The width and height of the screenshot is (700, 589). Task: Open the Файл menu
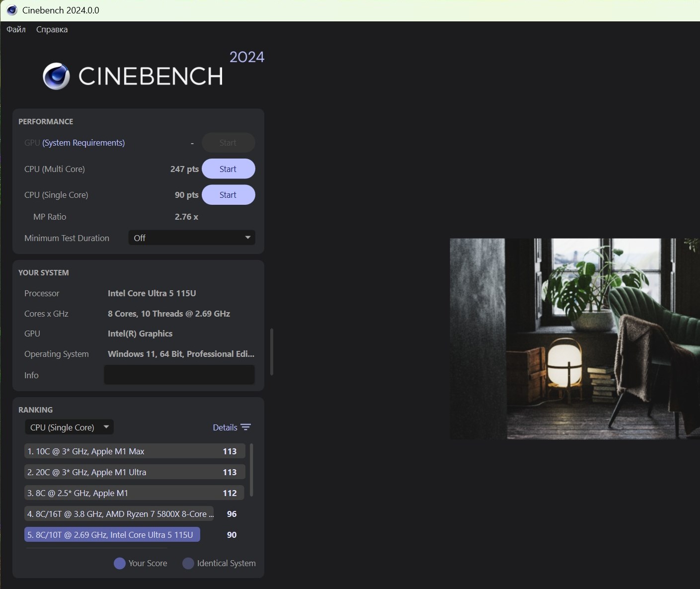pyautogui.click(x=16, y=29)
